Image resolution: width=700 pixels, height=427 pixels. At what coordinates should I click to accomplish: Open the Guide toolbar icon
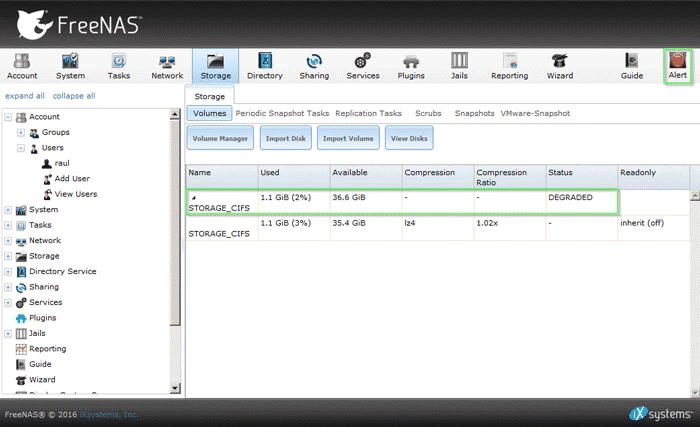pos(632,66)
